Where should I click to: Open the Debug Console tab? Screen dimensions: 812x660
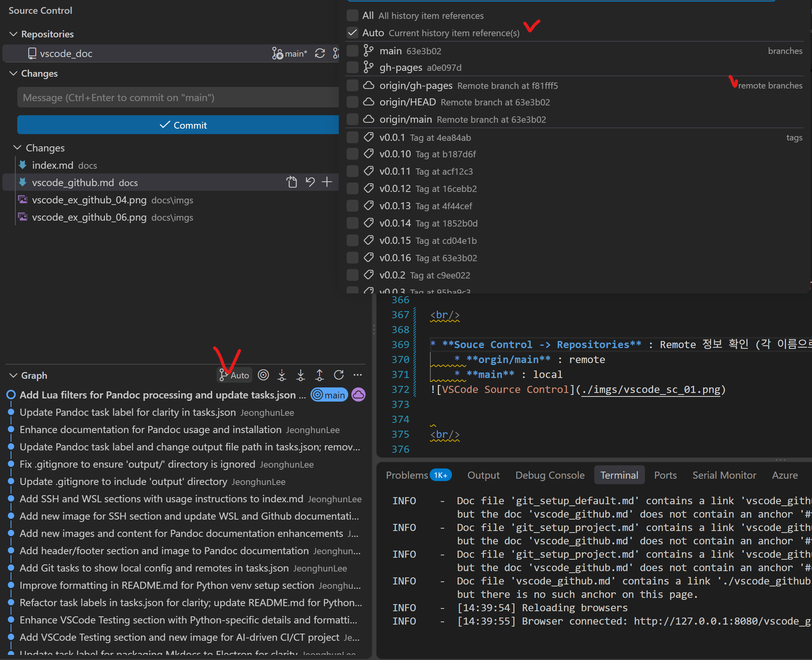click(x=550, y=475)
